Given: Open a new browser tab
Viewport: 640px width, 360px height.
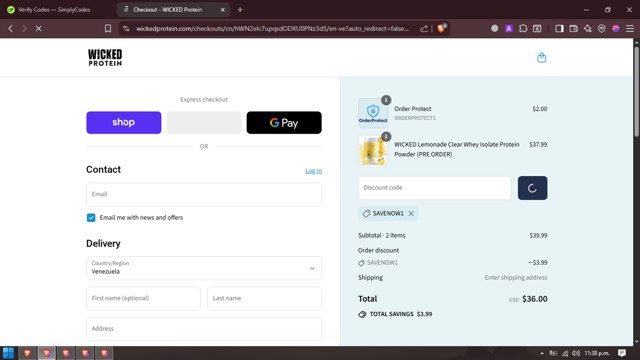Looking at the screenshot, I should pos(240,9).
